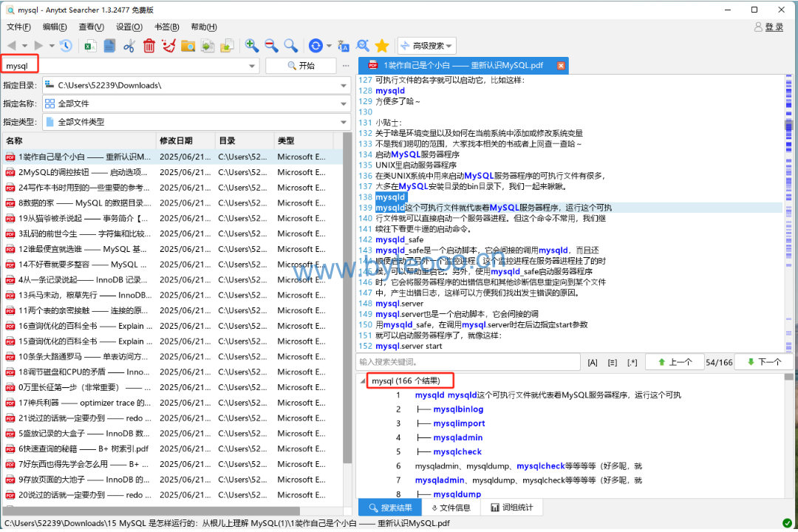Switch to the 文件信息 tab
The width and height of the screenshot is (798, 532).
click(451, 508)
